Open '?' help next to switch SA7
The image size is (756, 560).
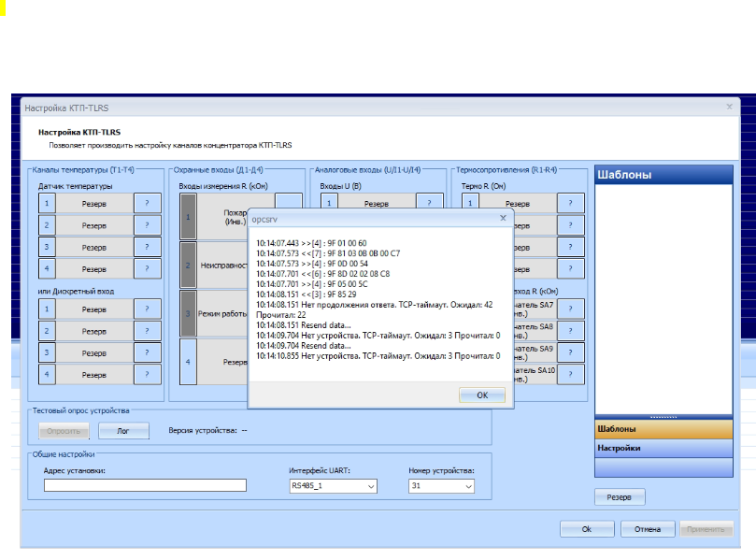coord(571,309)
